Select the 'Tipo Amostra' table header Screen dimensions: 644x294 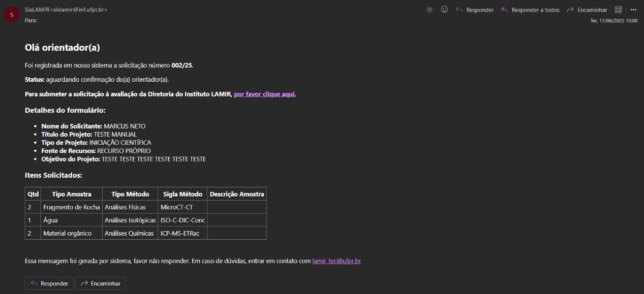click(x=72, y=194)
